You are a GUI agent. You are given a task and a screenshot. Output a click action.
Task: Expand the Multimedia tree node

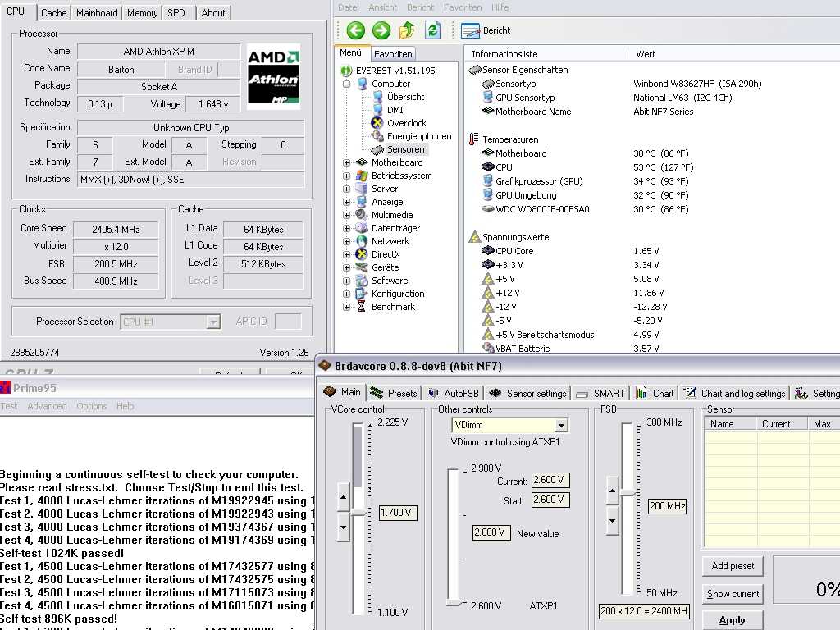(347, 215)
